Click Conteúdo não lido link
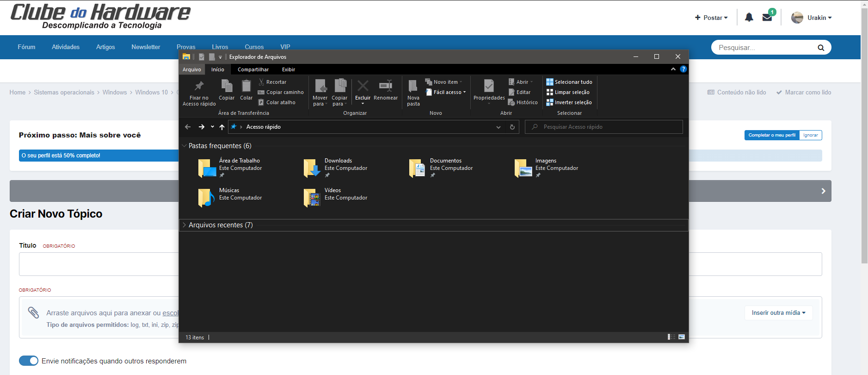This screenshot has height=375, width=868. point(737,92)
